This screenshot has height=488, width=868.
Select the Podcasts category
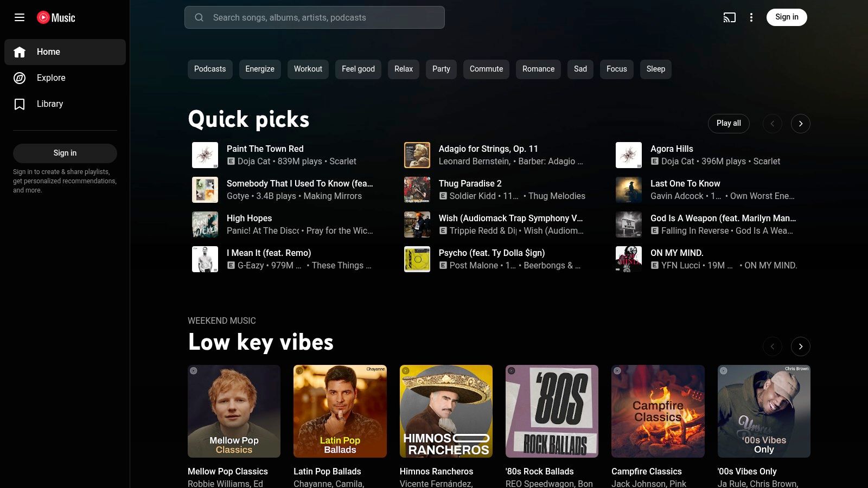click(x=209, y=69)
